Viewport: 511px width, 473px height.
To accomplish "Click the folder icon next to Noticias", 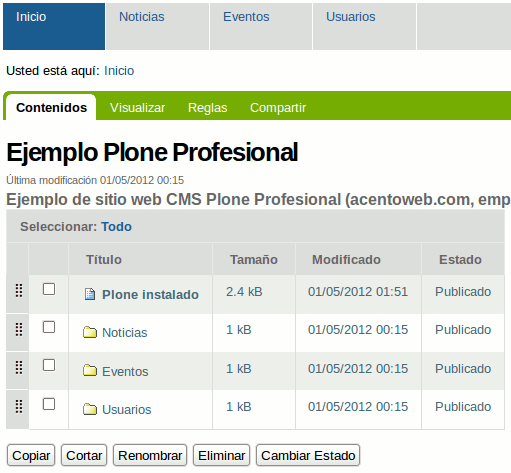I will 90,332.
